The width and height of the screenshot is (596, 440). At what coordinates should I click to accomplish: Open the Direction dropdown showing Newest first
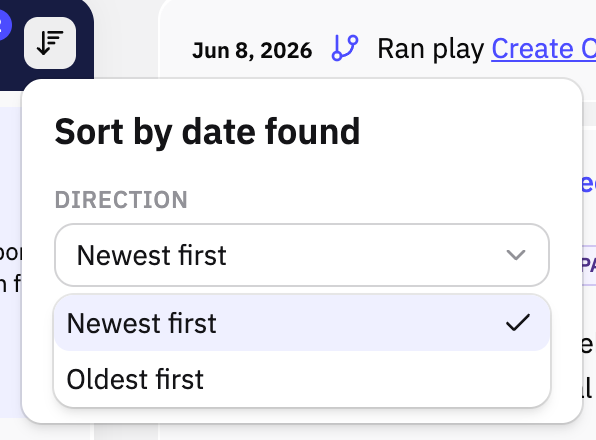tap(302, 255)
